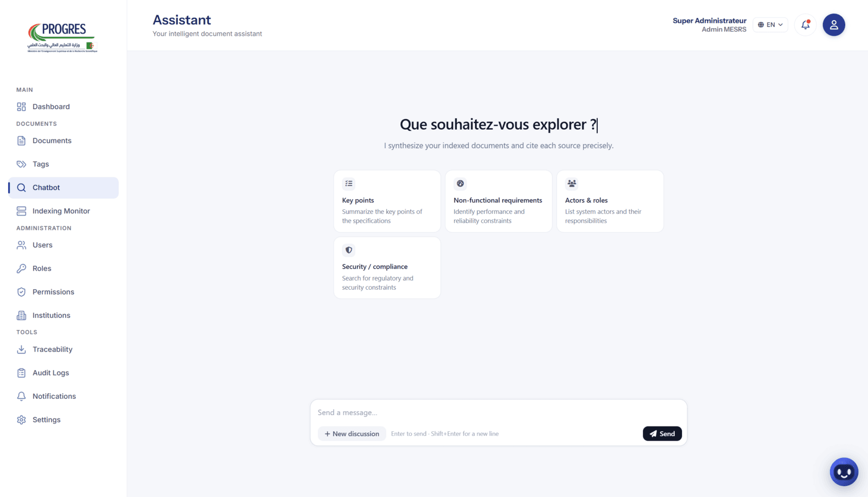Click the Tags label icon
Viewport: 868px width, 497px height.
[x=21, y=164]
